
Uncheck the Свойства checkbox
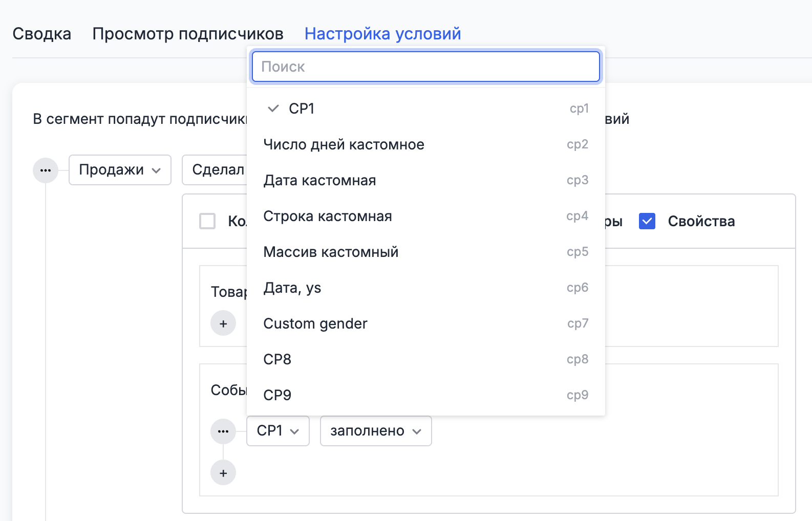tap(647, 221)
